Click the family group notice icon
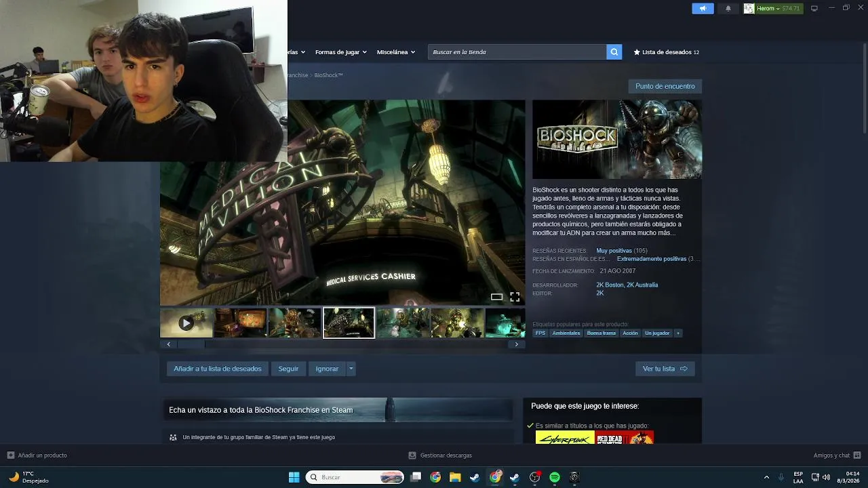This screenshot has width=868, height=488. pyautogui.click(x=173, y=437)
